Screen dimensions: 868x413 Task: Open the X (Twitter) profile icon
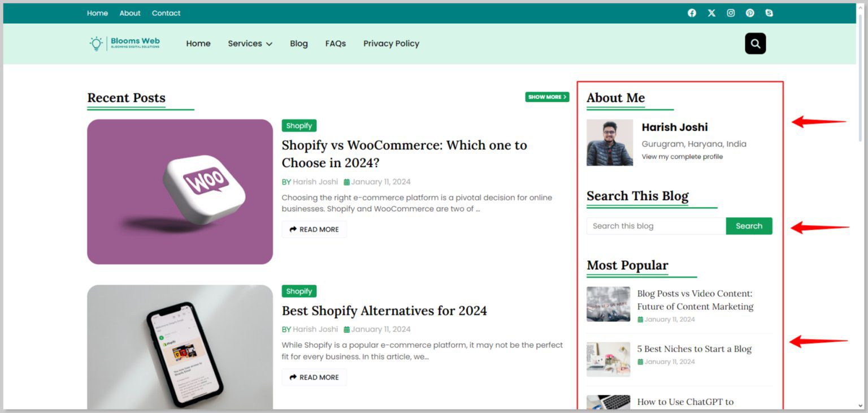(x=711, y=12)
